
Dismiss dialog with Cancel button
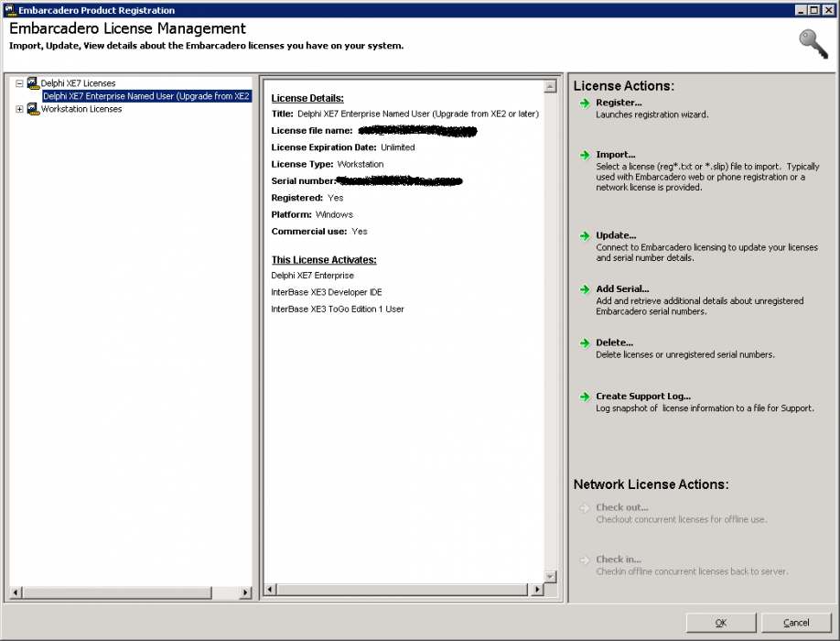click(796, 623)
